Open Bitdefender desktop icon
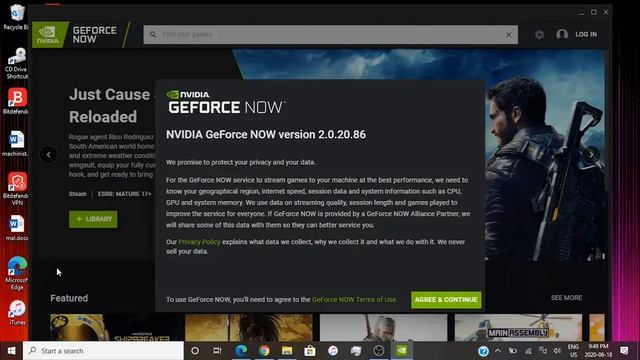The height and width of the screenshot is (360, 640). [16, 102]
